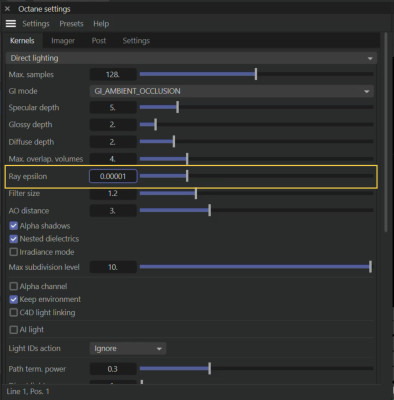Enable the C4D light linking checkbox
The height and width of the screenshot is (400, 394).
(x=14, y=312)
